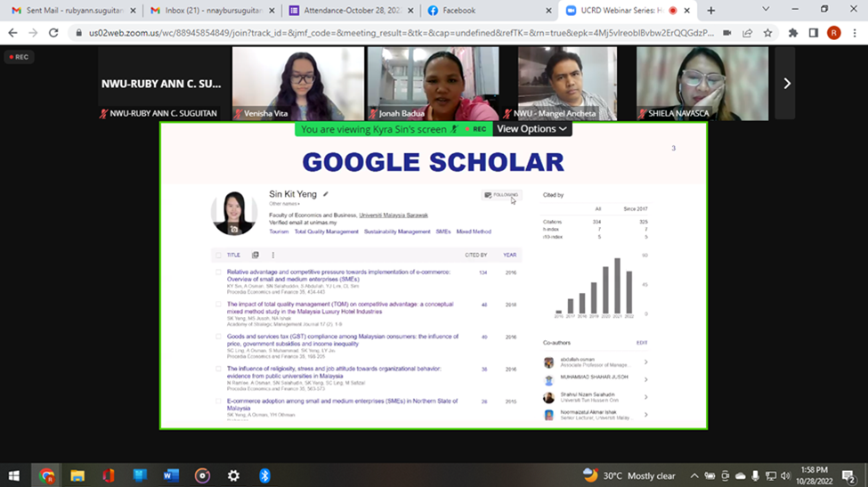Bookmark this page with the star icon

tap(767, 33)
